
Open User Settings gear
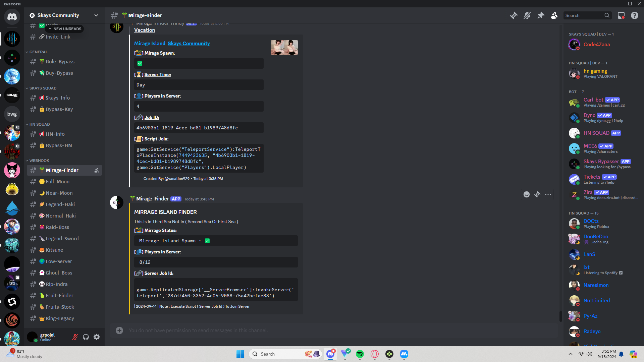[97, 337]
